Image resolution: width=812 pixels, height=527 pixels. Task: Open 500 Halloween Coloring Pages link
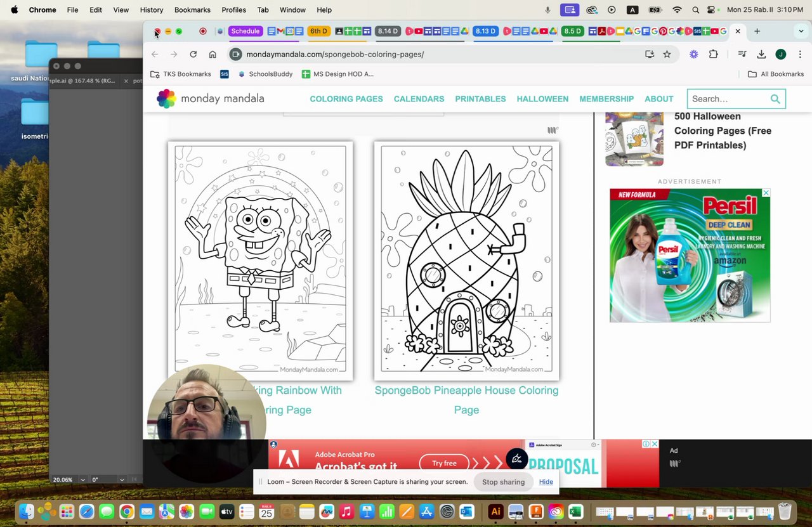point(723,131)
